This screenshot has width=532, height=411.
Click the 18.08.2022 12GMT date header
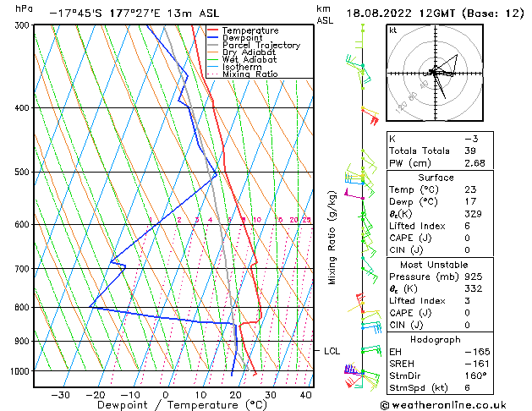[x=435, y=14]
